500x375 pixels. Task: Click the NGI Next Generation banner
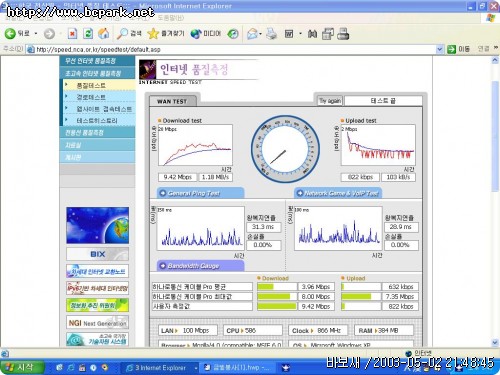(x=97, y=323)
